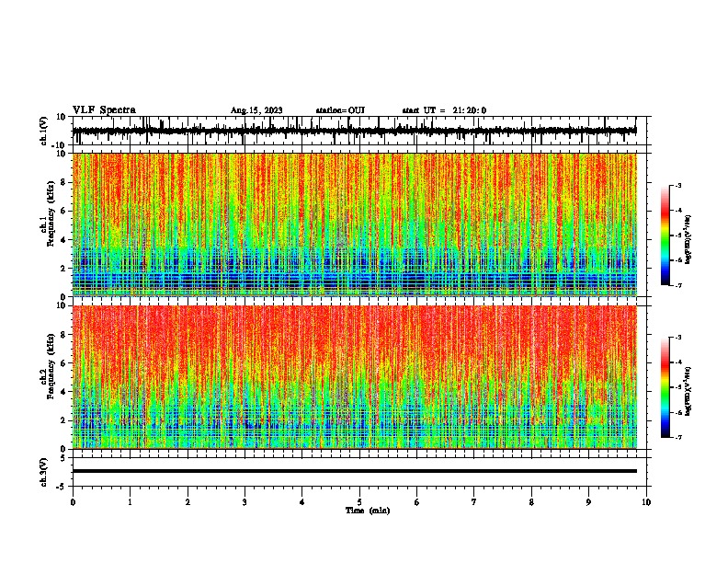Click the ch.2 spectrogram color scale bar
728x563 pixels.
click(x=665, y=387)
